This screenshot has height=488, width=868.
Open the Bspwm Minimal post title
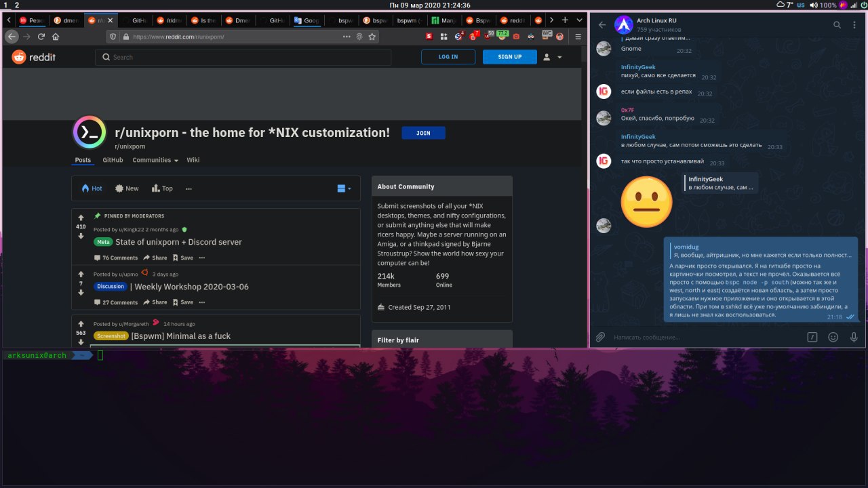coord(181,335)
